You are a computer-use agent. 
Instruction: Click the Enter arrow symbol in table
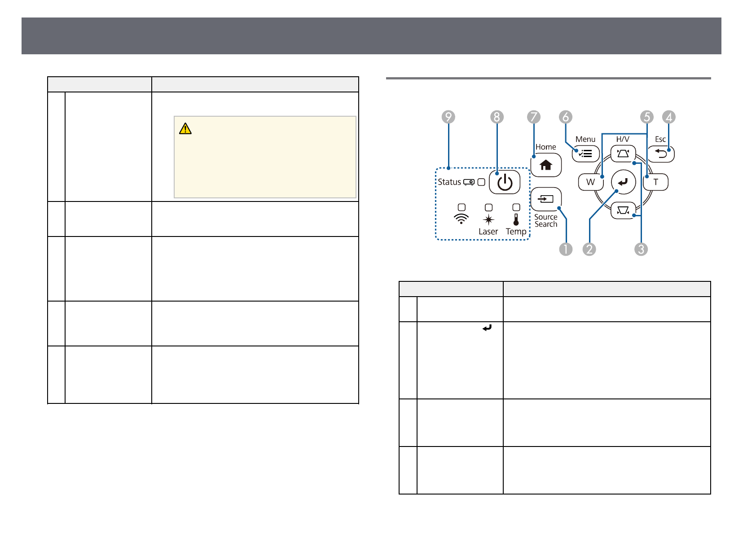pos(487,328)
